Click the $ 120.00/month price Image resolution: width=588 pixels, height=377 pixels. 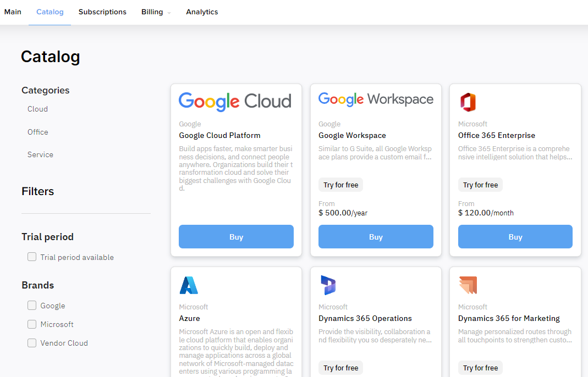pos(486,213)
